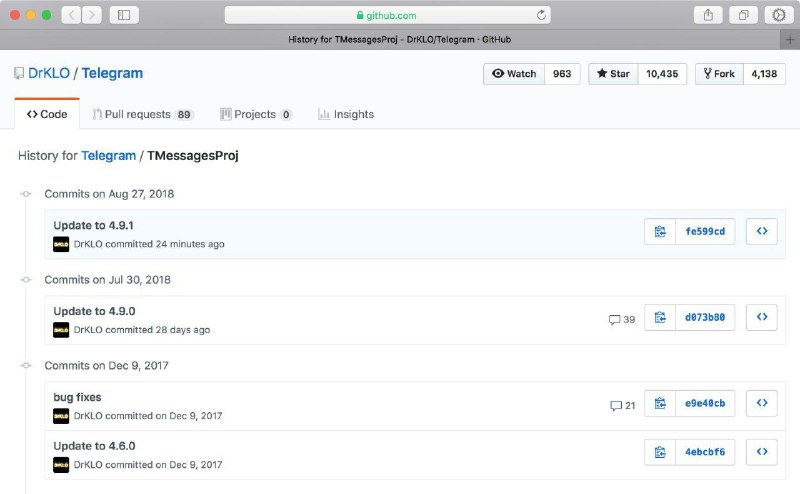View the 39 comments on Update to 4.9.0

(622, 319)
